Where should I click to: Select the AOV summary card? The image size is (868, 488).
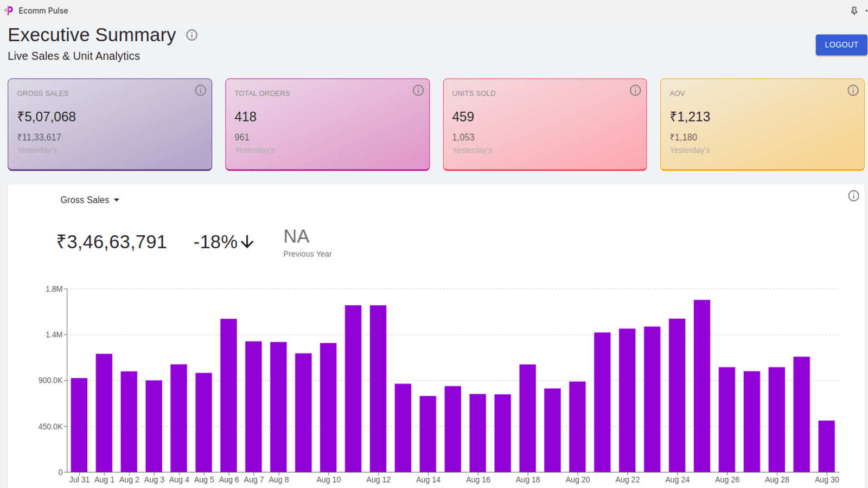[x=762, y=125]
